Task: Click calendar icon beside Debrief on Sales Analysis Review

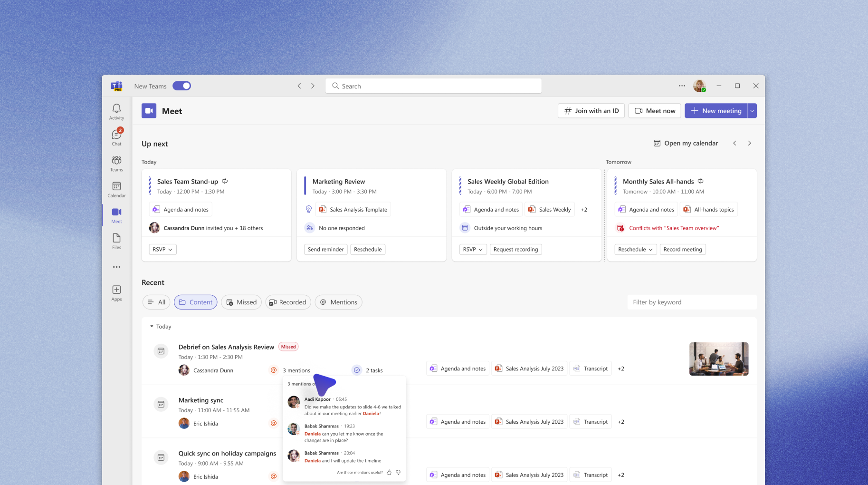Action: pos(161,351)
